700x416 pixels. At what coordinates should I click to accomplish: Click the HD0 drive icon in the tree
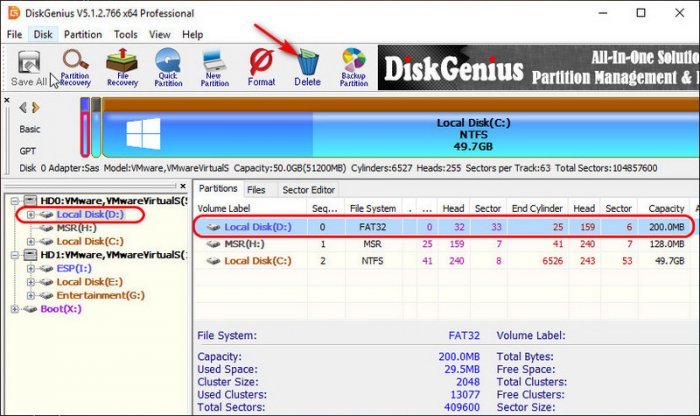point(30,200)
